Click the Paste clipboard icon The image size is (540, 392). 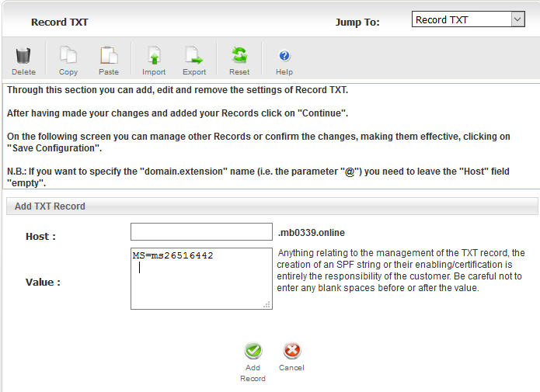click(109, 55)
